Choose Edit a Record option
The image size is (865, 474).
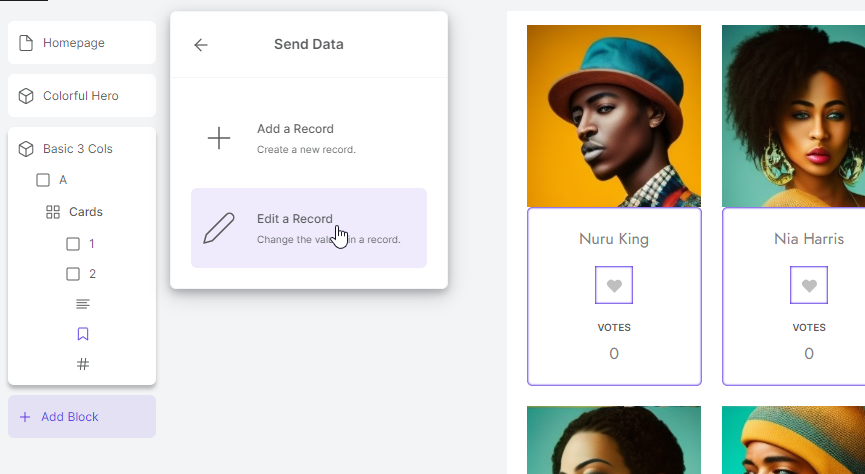pyautogui.click(x=309, y=228)
